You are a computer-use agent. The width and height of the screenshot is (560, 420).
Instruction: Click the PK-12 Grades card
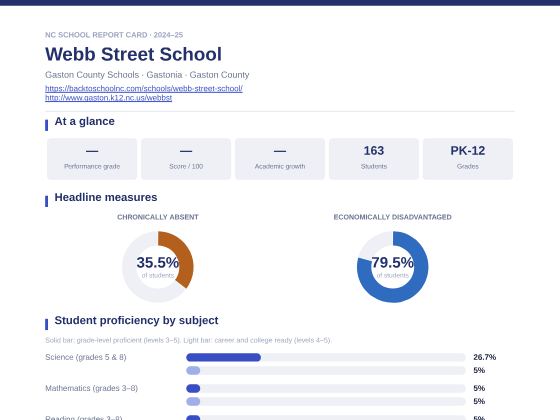coord(468,159)
